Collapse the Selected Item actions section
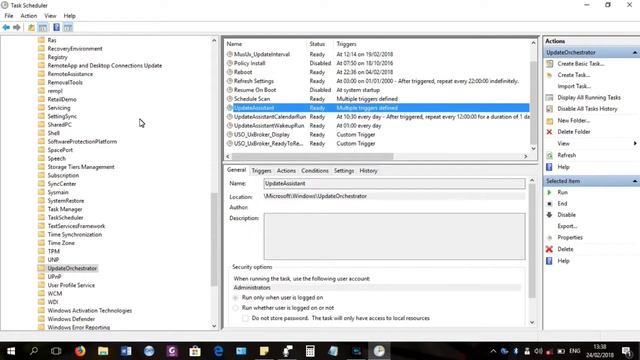 click(x=635, y=181)
